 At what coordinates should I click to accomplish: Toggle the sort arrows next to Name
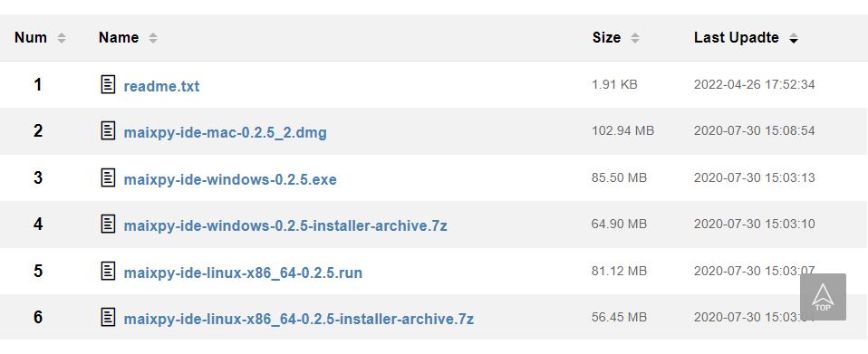[x=153, y=38]
